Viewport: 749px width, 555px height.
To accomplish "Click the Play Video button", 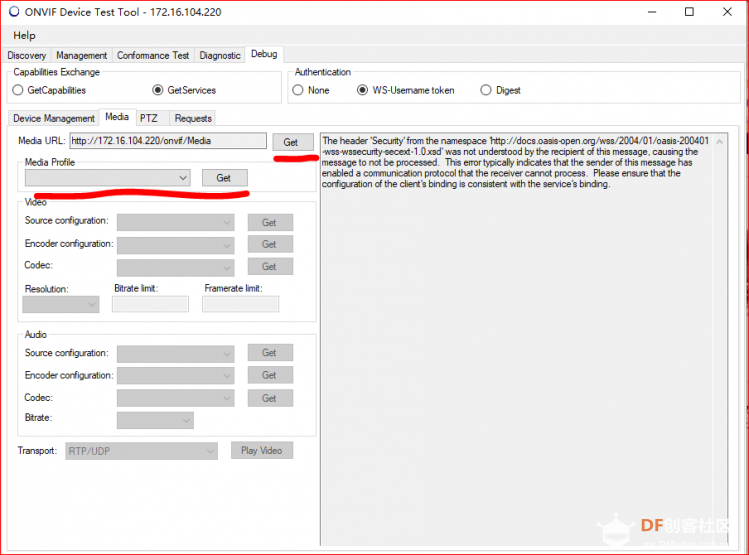I will [262, 450].
